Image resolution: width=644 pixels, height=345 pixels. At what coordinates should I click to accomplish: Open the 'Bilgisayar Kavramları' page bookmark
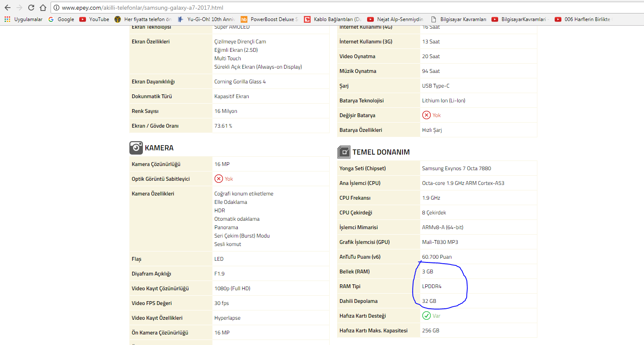tap(459, 19)
